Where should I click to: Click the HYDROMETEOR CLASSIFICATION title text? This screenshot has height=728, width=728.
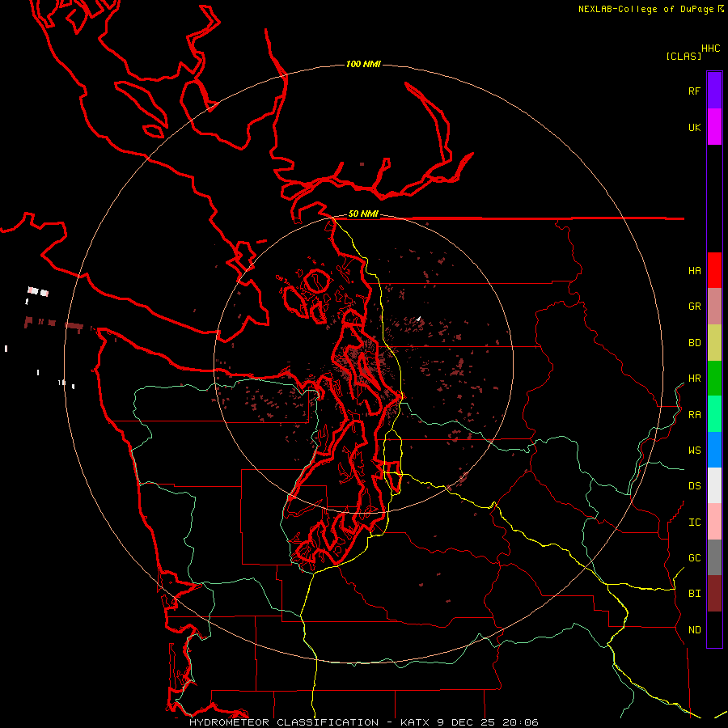284,722
